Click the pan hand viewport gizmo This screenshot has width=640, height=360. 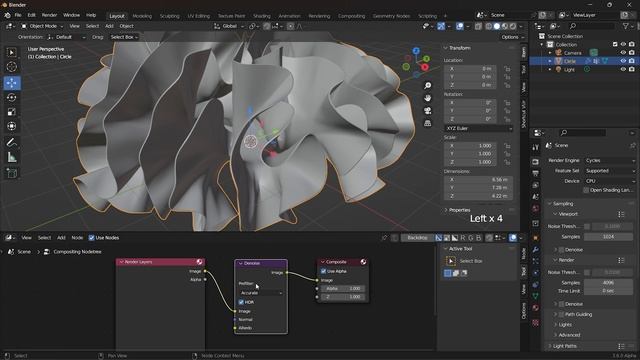click(427, 98)
